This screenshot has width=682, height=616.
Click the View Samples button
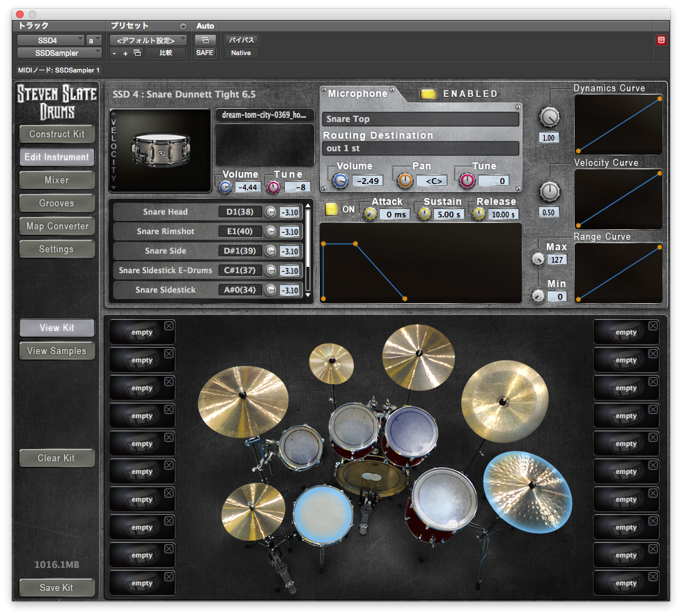point(57,351)
